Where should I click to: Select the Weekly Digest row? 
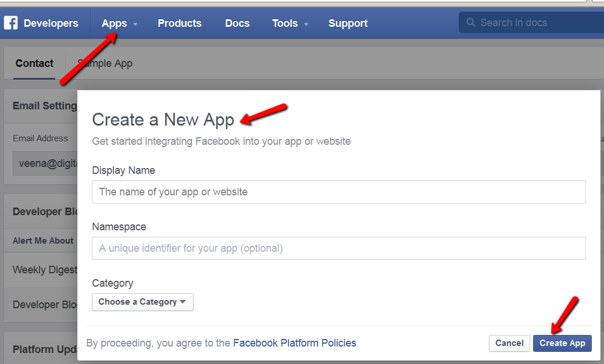44,270
